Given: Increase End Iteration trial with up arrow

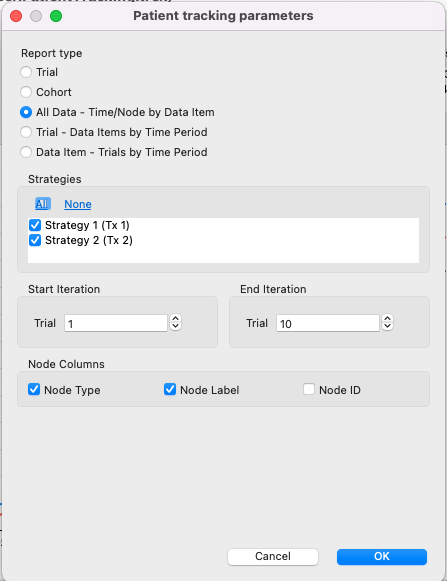Looking at the screenshot, I should point(388,319).
